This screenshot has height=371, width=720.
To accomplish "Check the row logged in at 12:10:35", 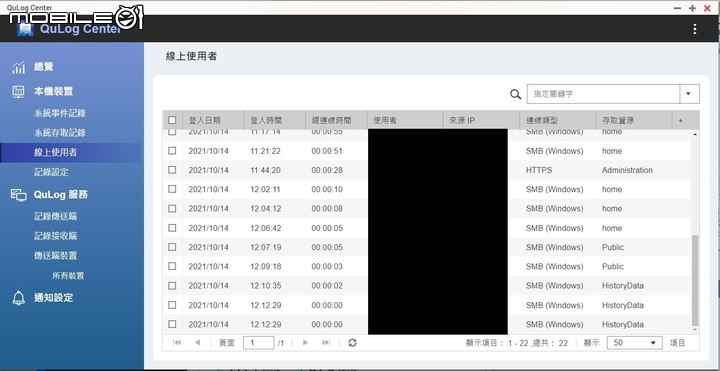I will pyautogui.click(x=172, y=286).
